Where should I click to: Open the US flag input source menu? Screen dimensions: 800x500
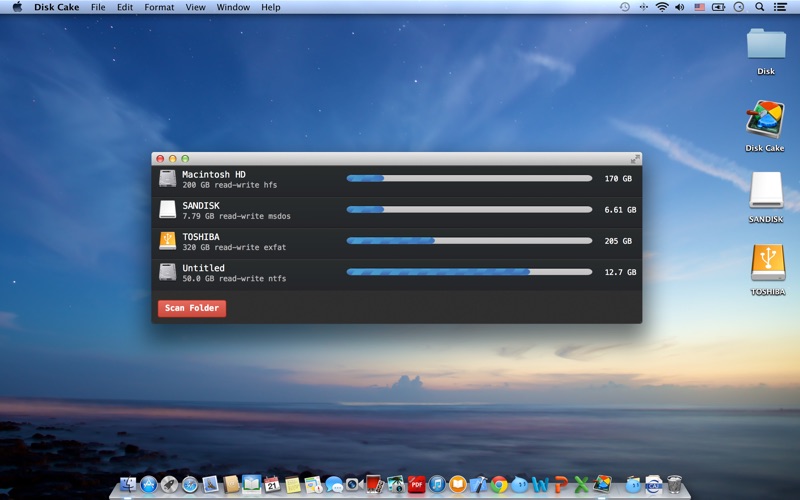[x=700, y=7]
